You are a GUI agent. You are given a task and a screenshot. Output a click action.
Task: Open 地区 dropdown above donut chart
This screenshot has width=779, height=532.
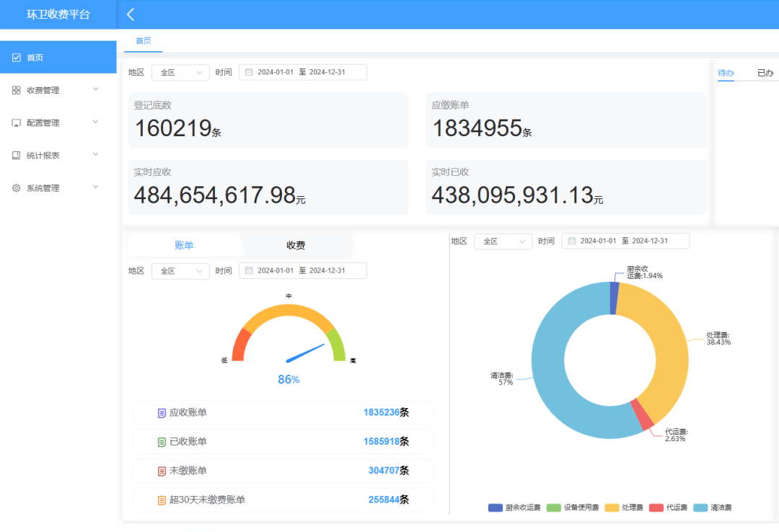pyautogui.click(x=503, y=241)
